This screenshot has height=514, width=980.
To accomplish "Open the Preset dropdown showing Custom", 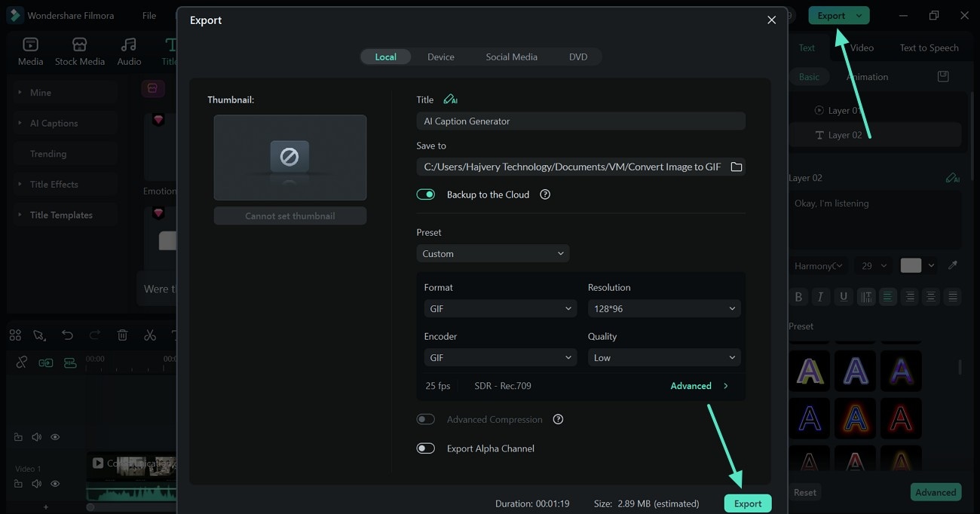I will pyautogui.click(x=493, y=254).
